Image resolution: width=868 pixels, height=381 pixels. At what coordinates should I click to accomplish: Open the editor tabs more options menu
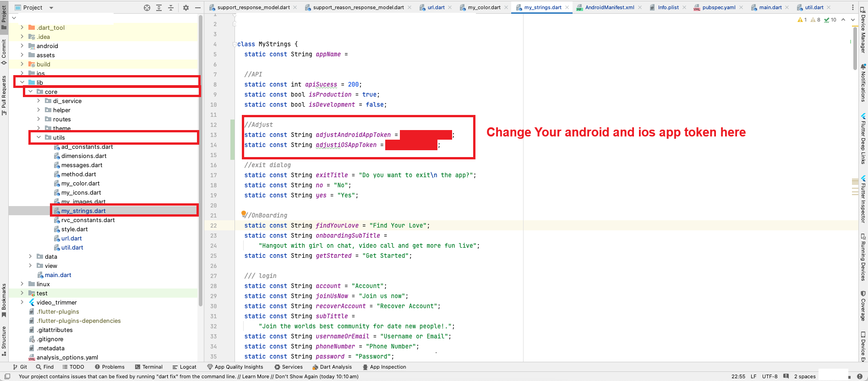click(x=852, y=7)
